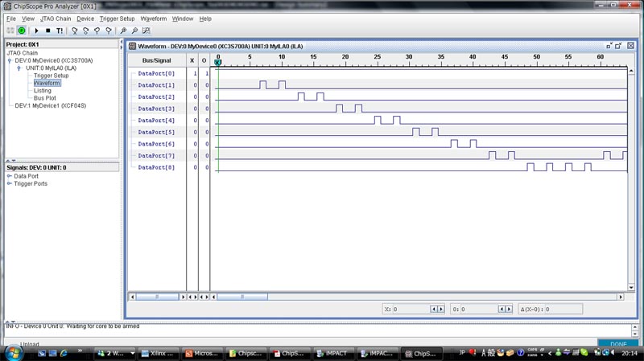
Task: Select the DataPort[8] signal row
Action: click(x=156, y=167)
